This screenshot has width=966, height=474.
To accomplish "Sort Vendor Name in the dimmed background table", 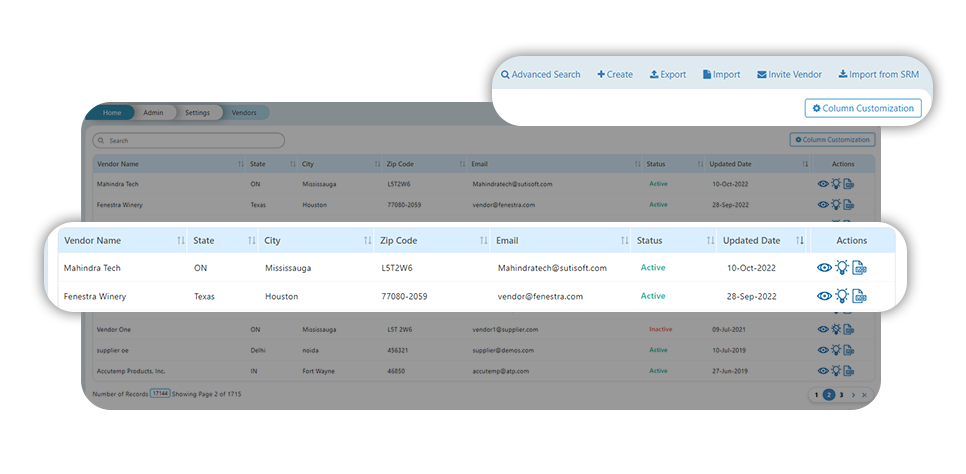I will (x=241, y=164).
